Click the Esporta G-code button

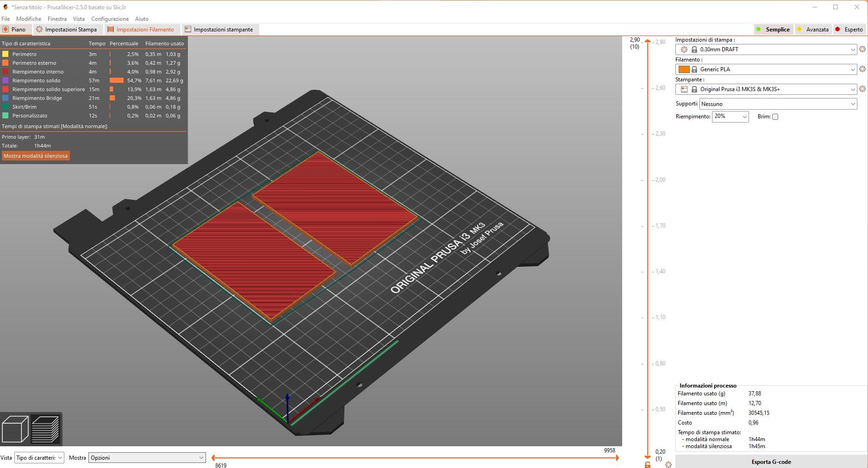point(771,462)
